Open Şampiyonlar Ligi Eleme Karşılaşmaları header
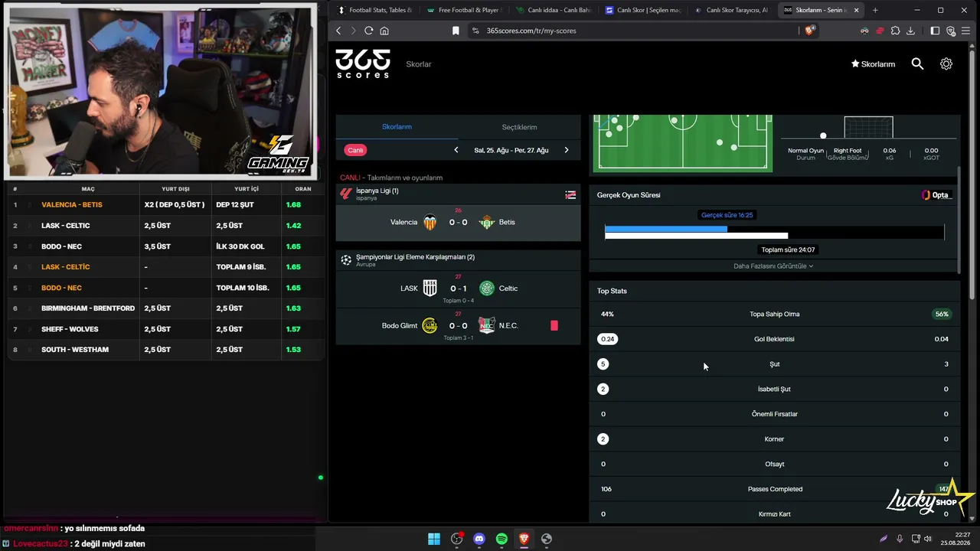Viewport: 980px width, 551px height. pos(458,260)
